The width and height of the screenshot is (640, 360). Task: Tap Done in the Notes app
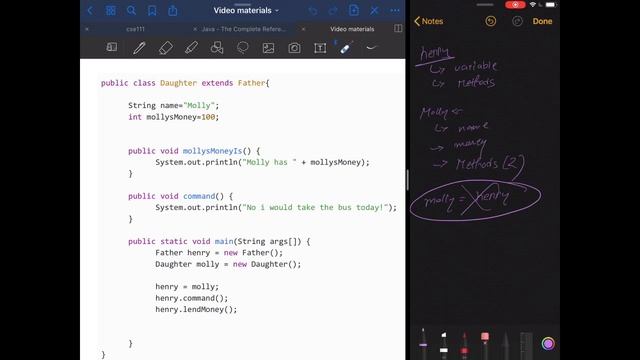[542, 21]
